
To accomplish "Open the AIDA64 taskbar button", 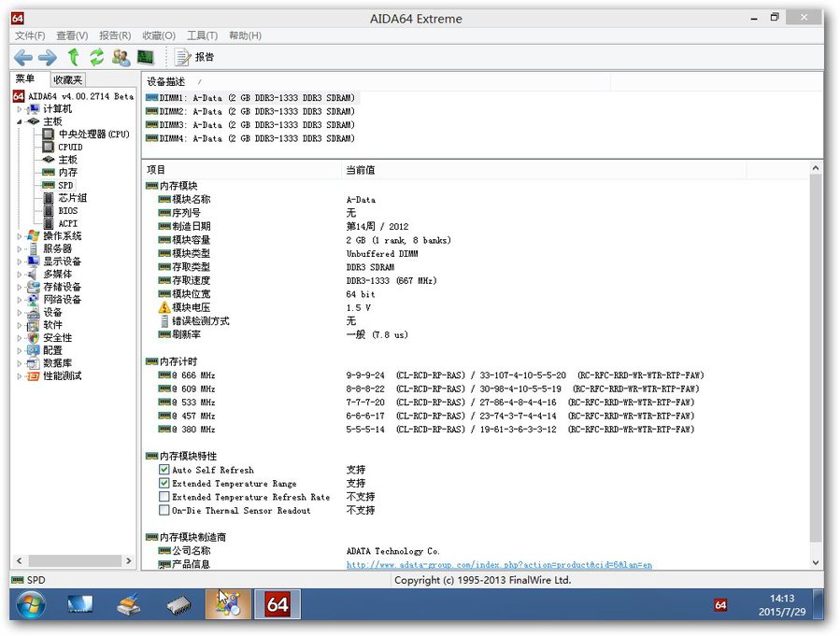I will pos(277,604).
